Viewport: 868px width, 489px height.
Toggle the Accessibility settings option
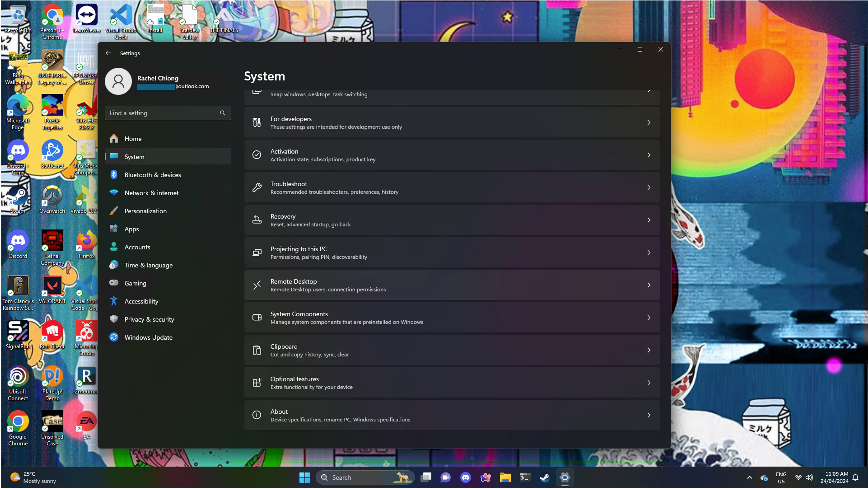[x=141, y=300]
